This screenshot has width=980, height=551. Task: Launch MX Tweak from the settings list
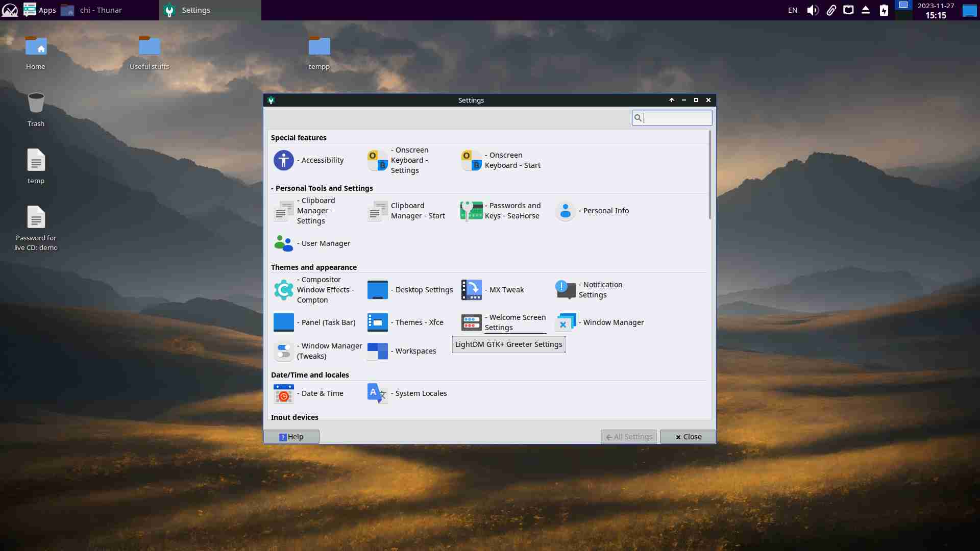click(x=471, y=290)
